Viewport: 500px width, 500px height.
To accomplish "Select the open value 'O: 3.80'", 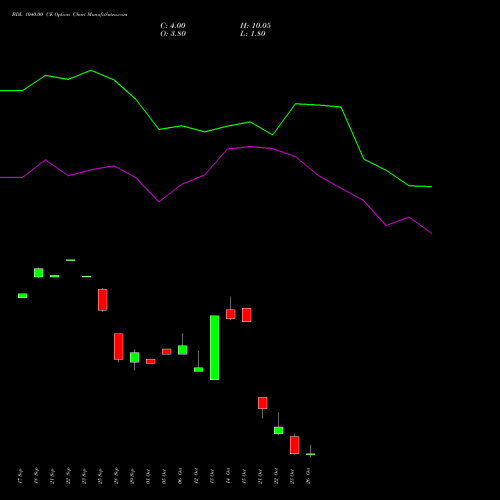I will [173, 34].
